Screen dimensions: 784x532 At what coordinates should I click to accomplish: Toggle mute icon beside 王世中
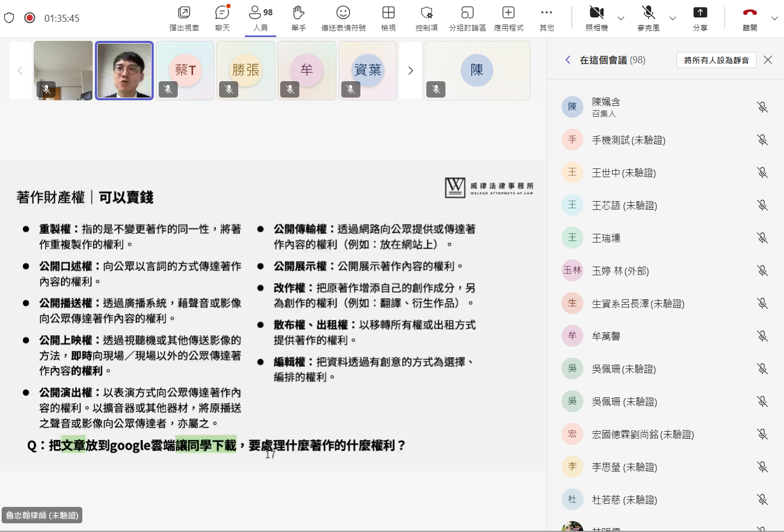coord(762,173)
